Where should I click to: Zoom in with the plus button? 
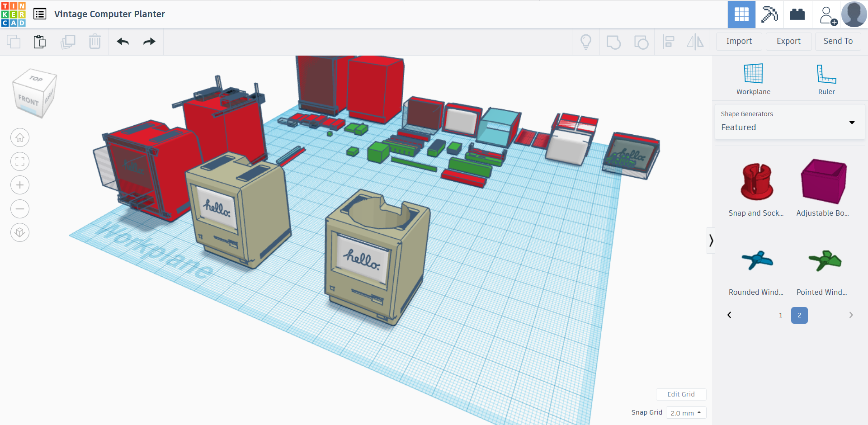pyautogui.click(x=20, y=185)
